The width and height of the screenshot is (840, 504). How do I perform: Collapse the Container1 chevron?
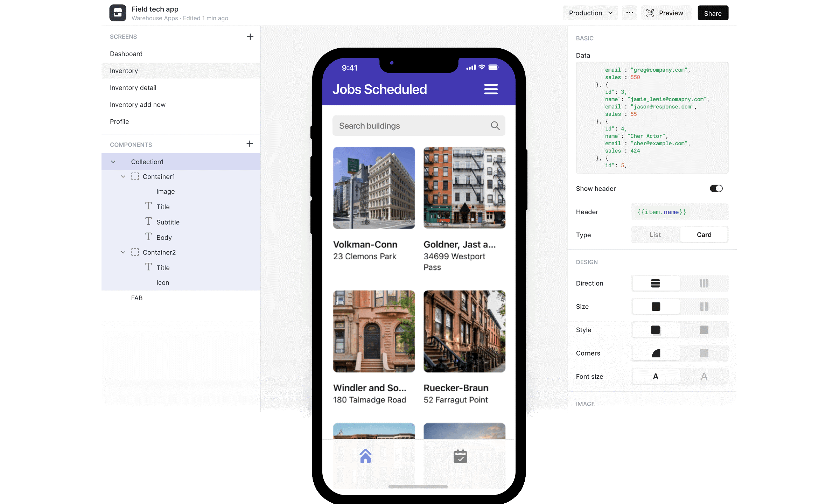point(123,177)
